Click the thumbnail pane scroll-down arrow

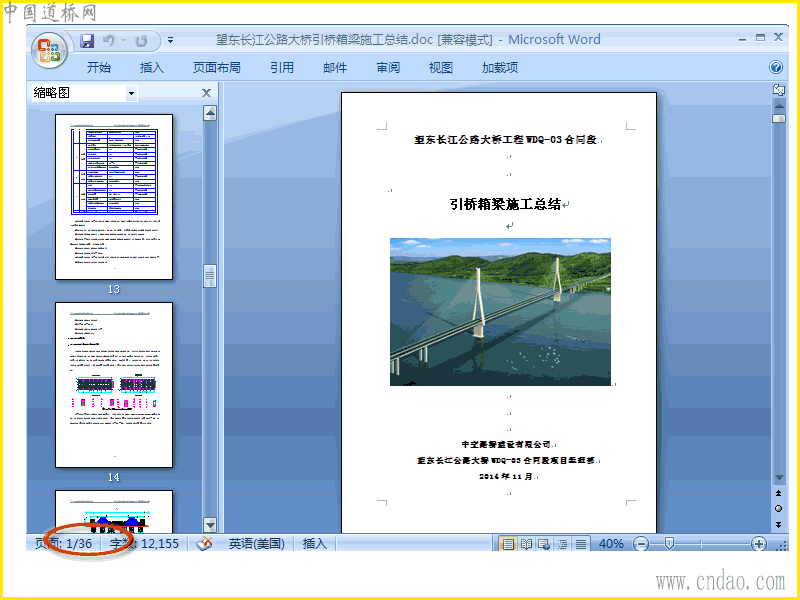210,524
